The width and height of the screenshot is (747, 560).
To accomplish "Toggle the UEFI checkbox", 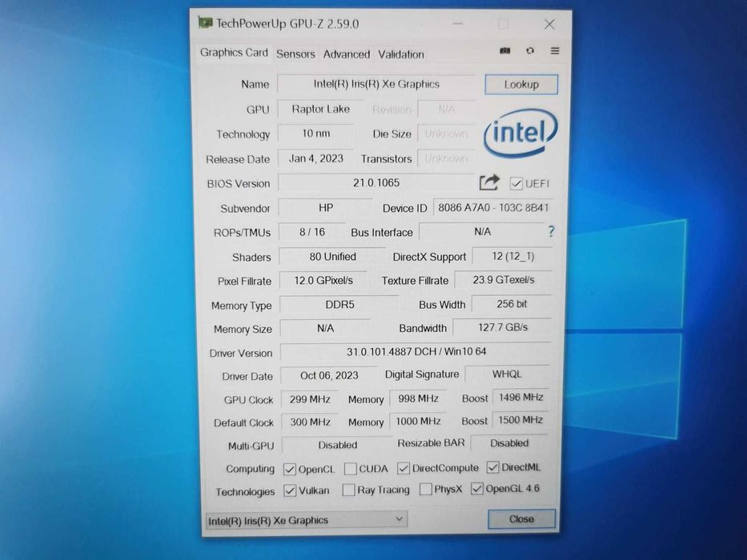I will click(516, 184).
